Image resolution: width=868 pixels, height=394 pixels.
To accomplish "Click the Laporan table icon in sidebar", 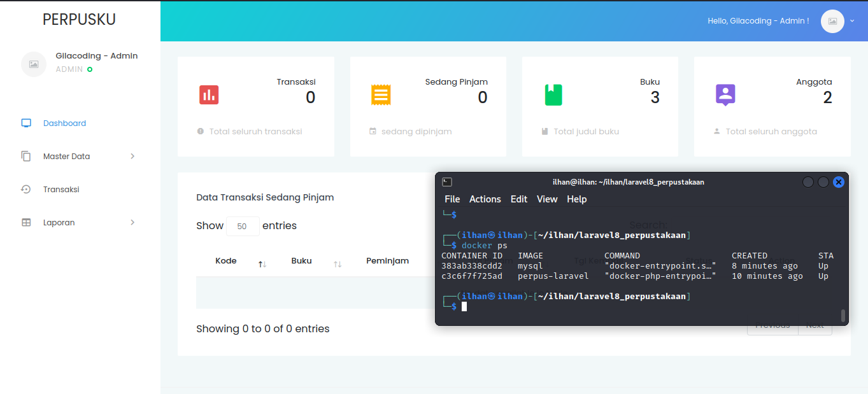I will coord(26,223).
